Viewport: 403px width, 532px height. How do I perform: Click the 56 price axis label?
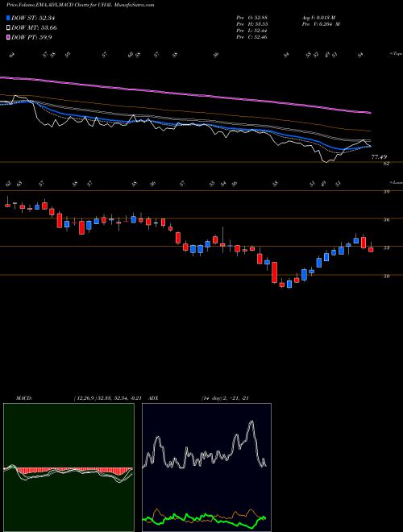tap(386, 220)
